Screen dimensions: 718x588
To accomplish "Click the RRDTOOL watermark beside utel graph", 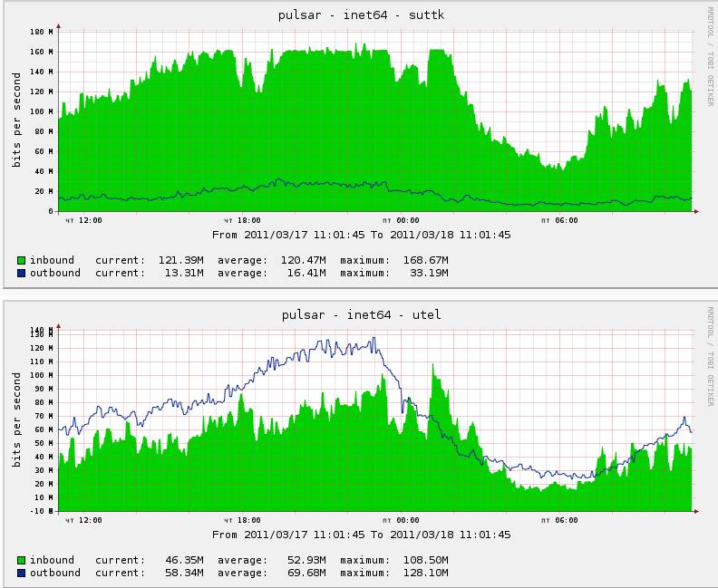I will [710, 357].
